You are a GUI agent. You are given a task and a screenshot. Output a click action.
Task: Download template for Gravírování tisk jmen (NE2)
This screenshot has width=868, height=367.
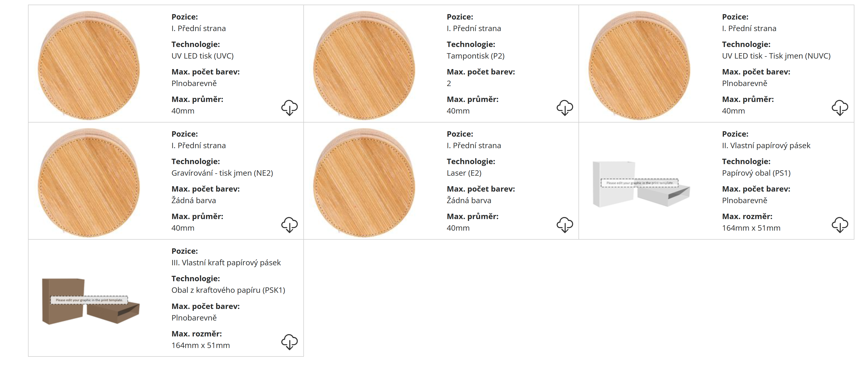pos(290,225)
